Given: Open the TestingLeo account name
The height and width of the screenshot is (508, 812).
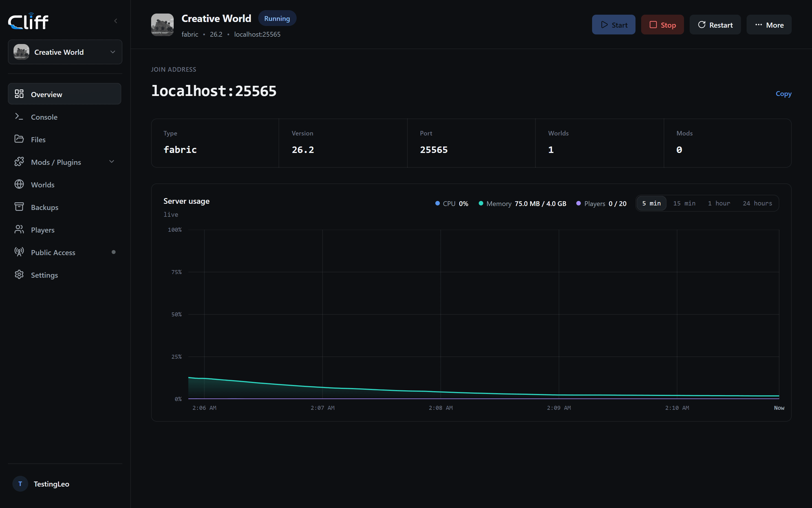Looking at the screenshot, I should (x=51, y=484).
